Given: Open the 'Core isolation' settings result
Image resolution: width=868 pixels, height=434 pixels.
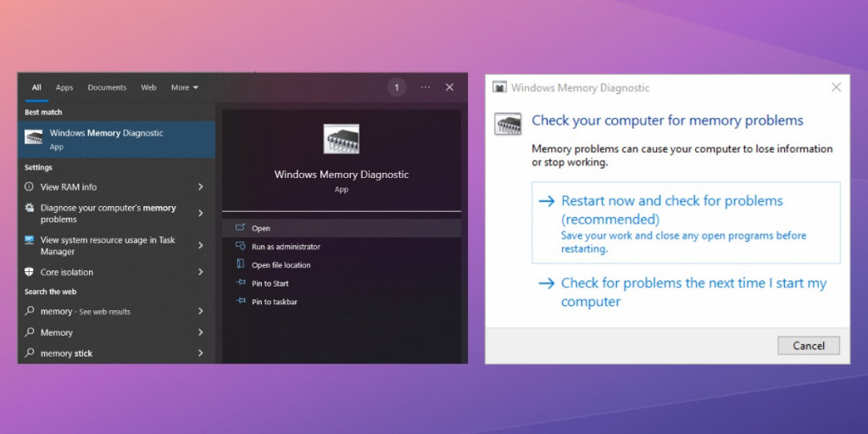Looking at the screenshot, I should coord(117,272).
